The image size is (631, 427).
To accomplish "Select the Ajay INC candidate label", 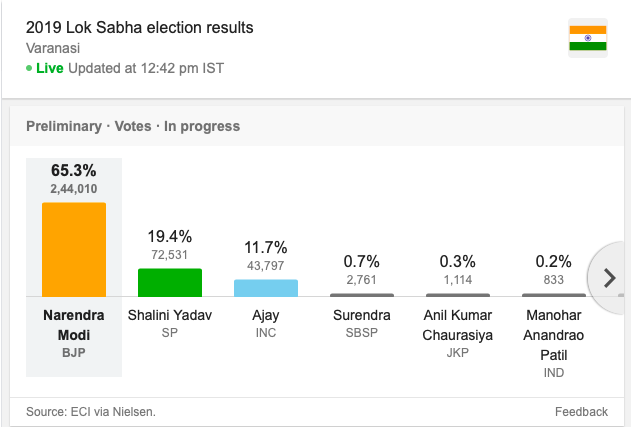I will (266, 324).
